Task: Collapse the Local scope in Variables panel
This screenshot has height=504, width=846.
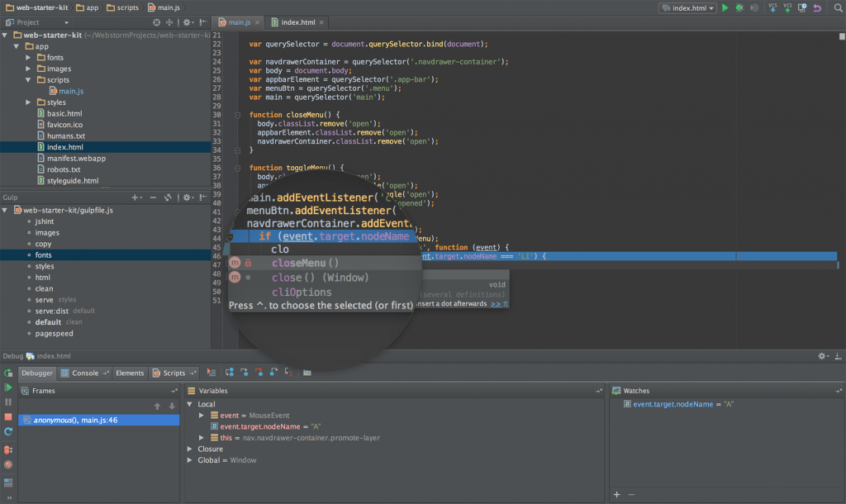Action: 190,404
